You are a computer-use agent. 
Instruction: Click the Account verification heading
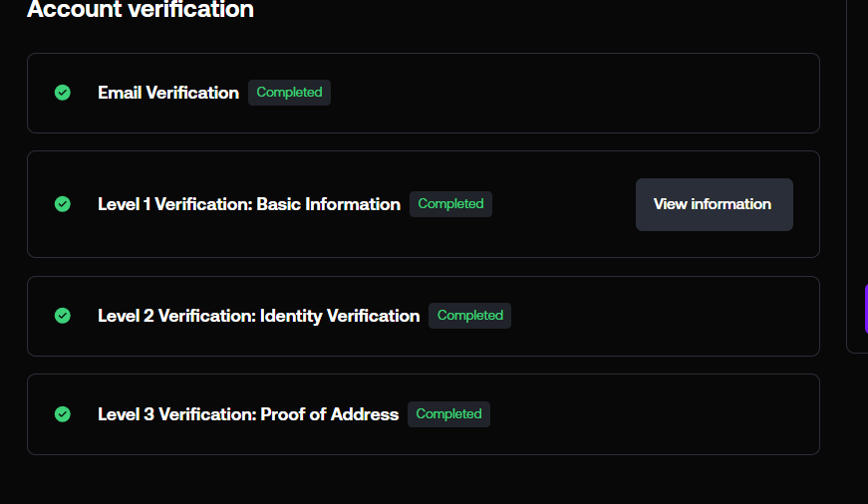(x=141, y=11)
